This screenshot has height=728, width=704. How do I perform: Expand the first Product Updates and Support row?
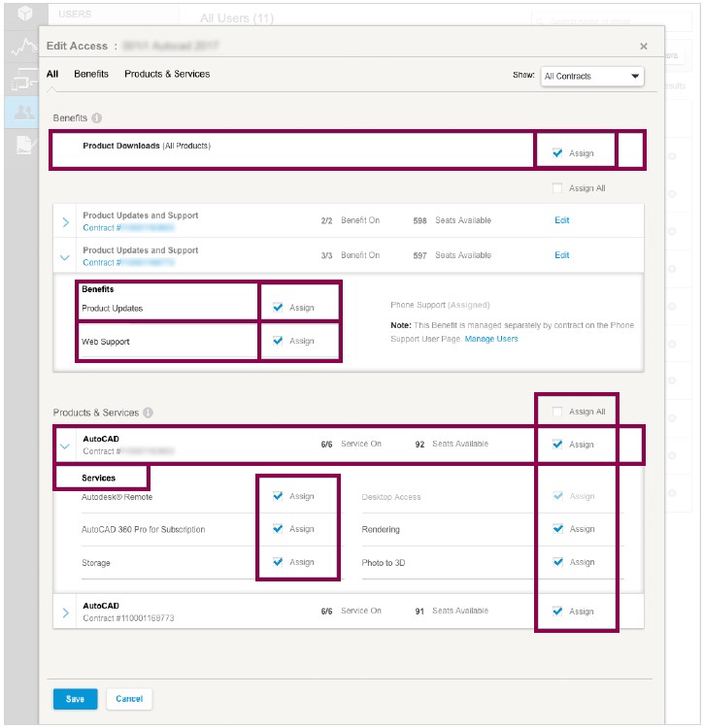tap(65, 222)
